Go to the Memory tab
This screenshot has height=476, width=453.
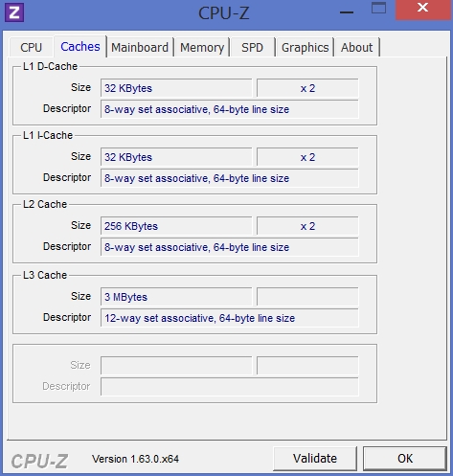[x=202, y=48]
